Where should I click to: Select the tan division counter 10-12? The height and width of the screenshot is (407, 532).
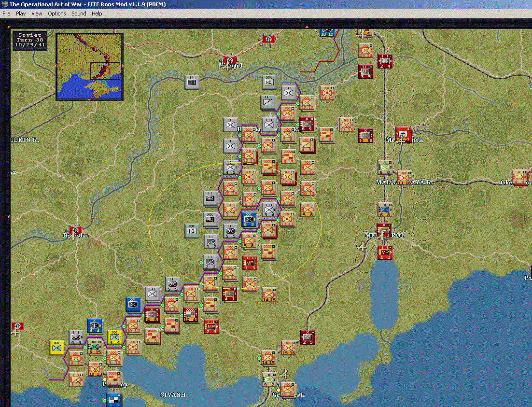133,325
